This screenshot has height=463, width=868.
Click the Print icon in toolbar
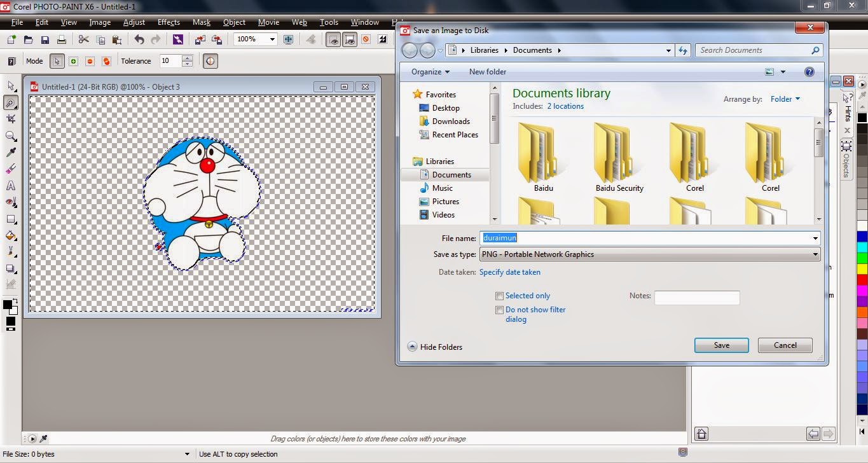(x=62, y=39)
